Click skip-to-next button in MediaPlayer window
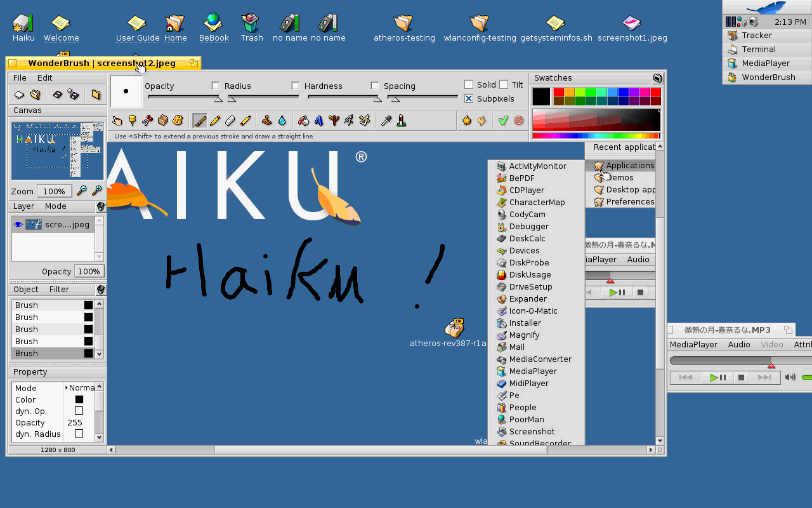This screenshot has height=508, width=812. (x=764, y=377)
